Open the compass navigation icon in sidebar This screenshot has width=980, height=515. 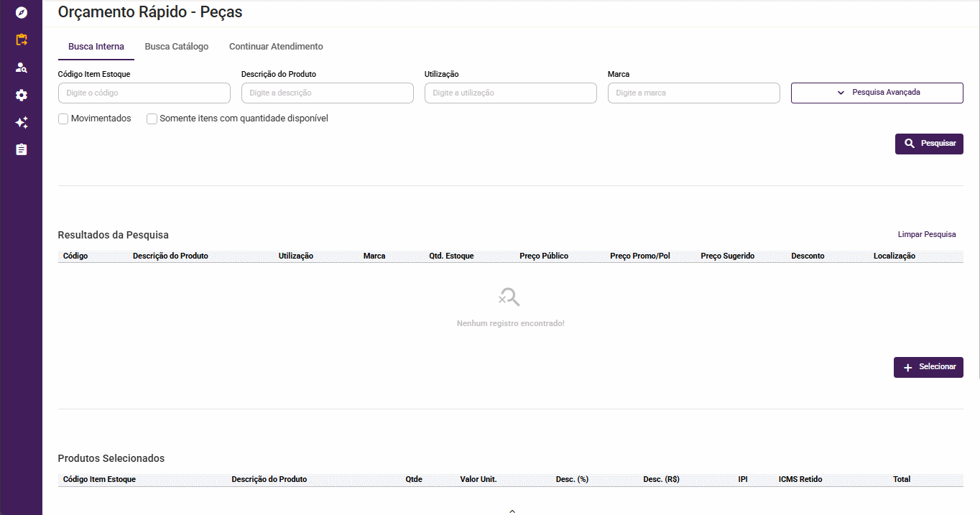pos(22,12)
